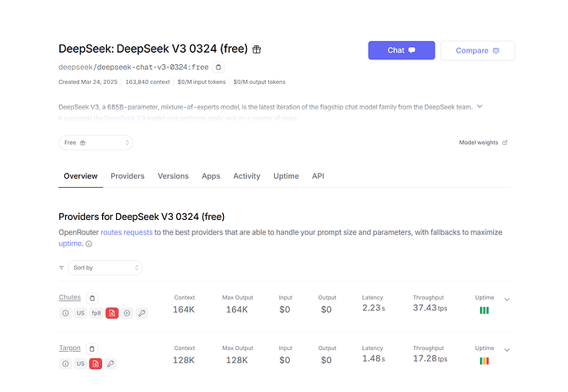The width and height of the screenshot is (568, 392).
Task: Click the Chutes 164K Context value
Action: 184,310
